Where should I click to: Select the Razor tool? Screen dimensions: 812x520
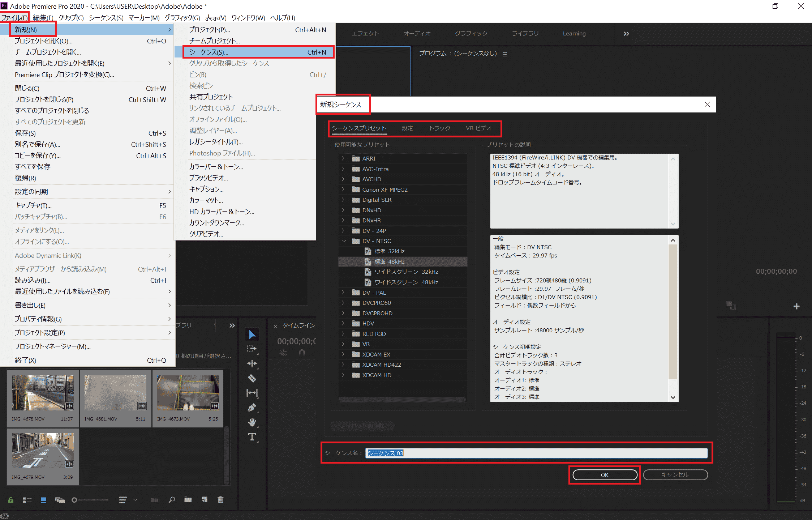pos(252,378)
